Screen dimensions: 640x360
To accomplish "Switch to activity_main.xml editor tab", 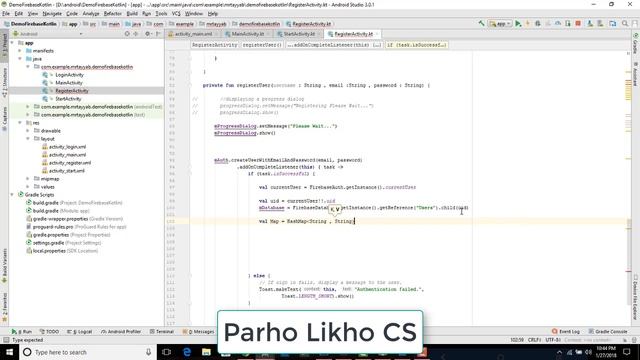I will 193,34.
